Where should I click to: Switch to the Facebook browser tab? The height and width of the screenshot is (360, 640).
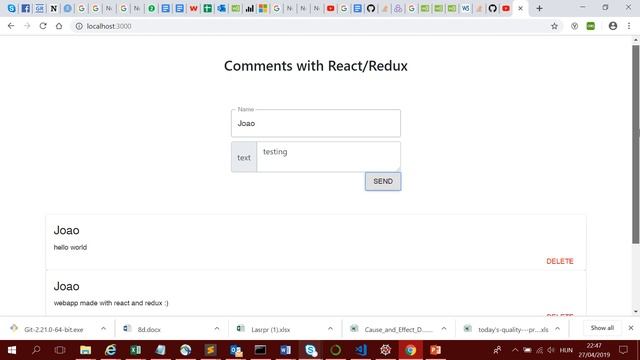[x=25, y=8]
